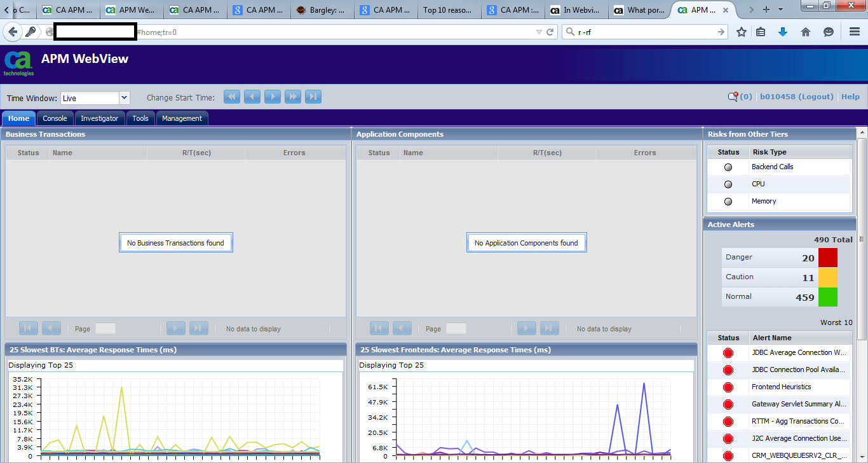Click the rewind Change Start Time arrow
Viewport: 868px width, 463px height.
[x=231, y=96]
